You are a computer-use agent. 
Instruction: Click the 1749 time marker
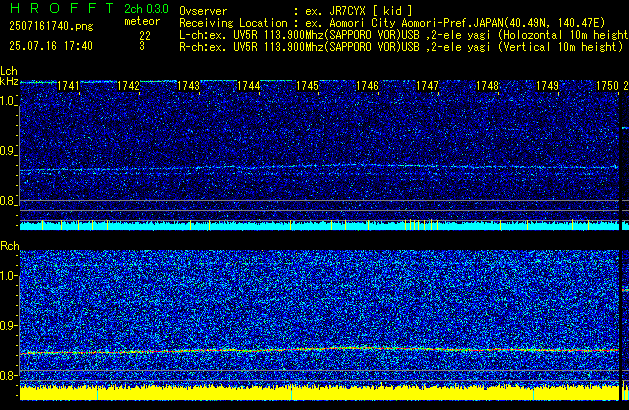click(547, 86)
